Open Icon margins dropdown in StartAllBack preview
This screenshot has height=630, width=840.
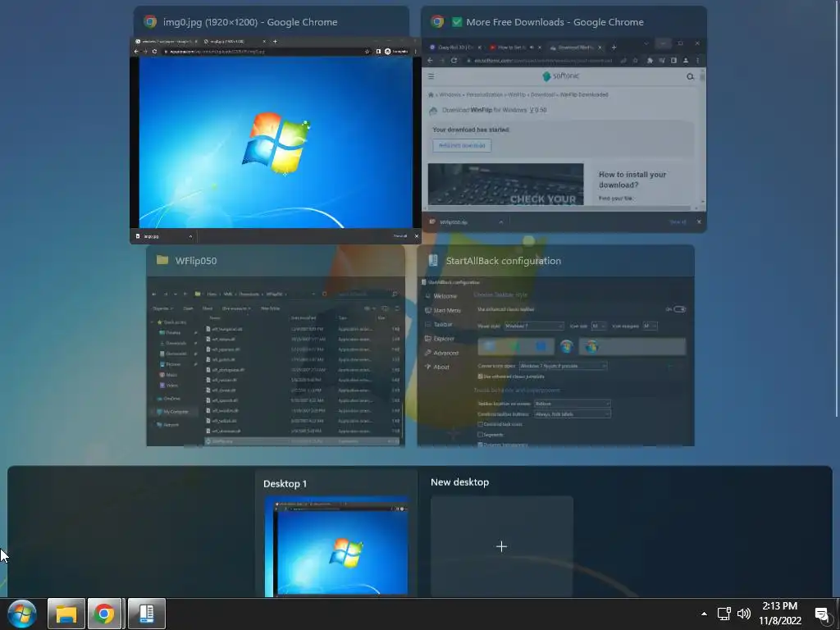pyautogui.click(x=650, y=326)
